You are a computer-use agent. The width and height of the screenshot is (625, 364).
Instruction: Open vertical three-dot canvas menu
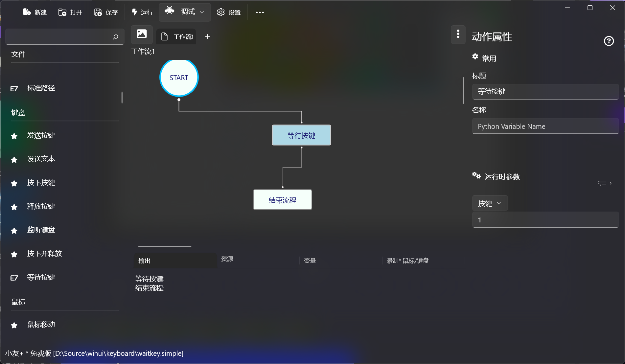[x=458, y=34]
